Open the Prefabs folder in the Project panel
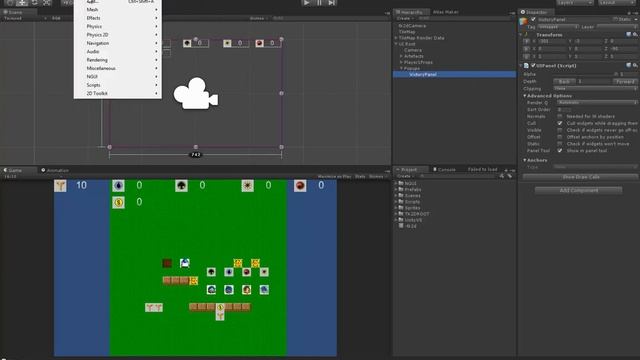640x360 pixels. coord(409,189)
